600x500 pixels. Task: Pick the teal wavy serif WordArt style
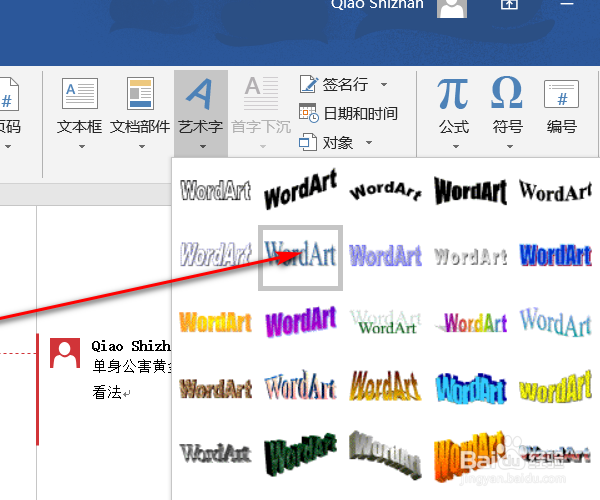pyautogui.click(x=556, y=322)
